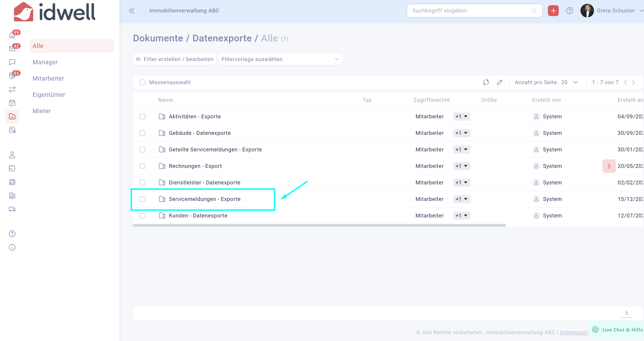Open the help question mark in the header
The height and width of the screenshot is (341, 644).
[x=569, y=11]
